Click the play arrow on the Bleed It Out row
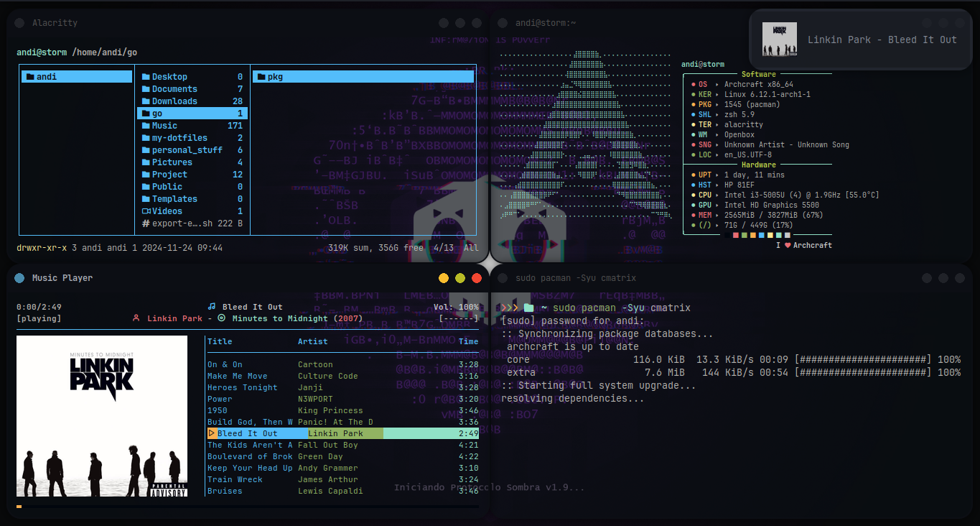The image size is (980, 526). [x=212, y=433]
